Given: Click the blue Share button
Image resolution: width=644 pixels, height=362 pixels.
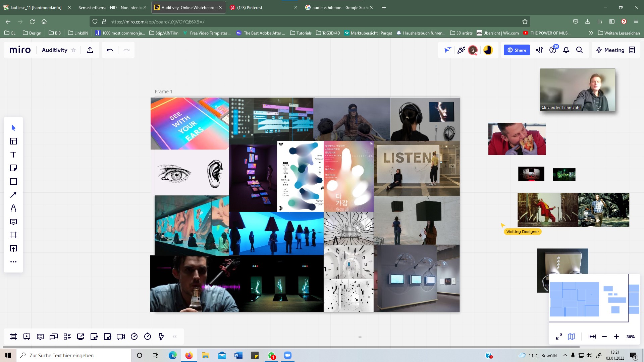Looking at the screenshot, I should tap(517, 50).
